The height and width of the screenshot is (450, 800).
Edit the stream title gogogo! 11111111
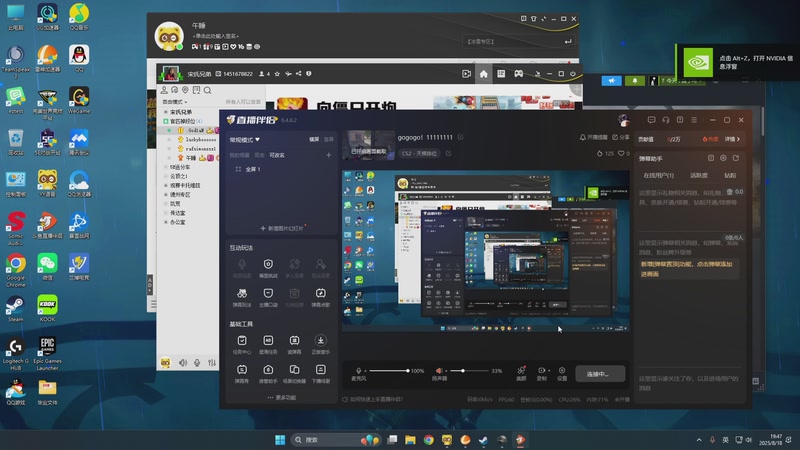[461, 137]
